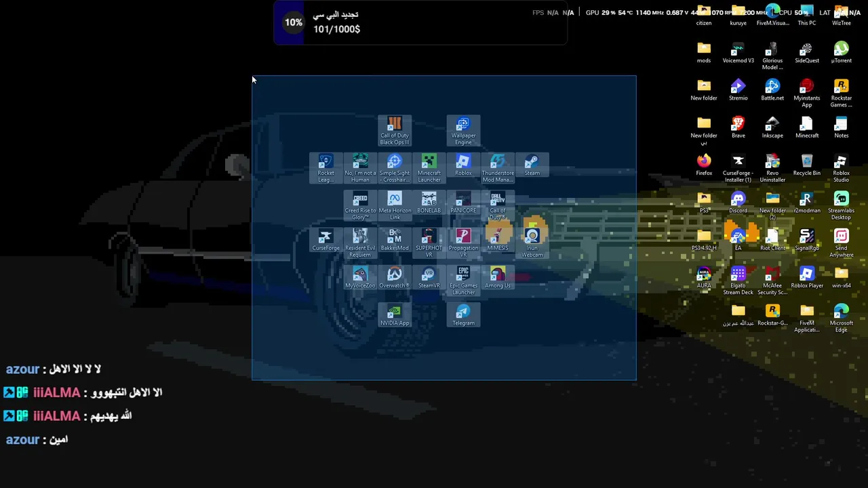
Task: Open Resident Evil Requiem shortcut
Action: pos(360,243)
